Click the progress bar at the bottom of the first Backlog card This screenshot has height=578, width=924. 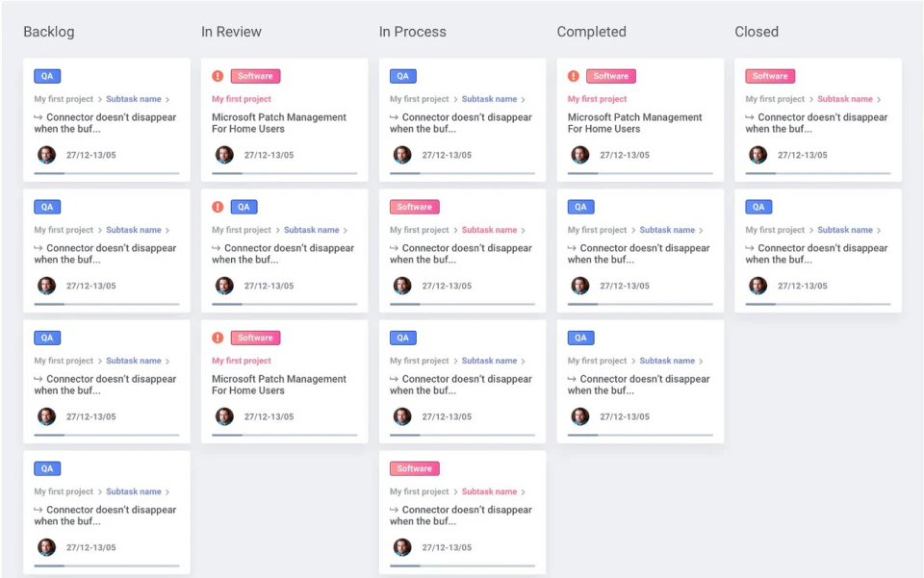(x=106, y=175)
